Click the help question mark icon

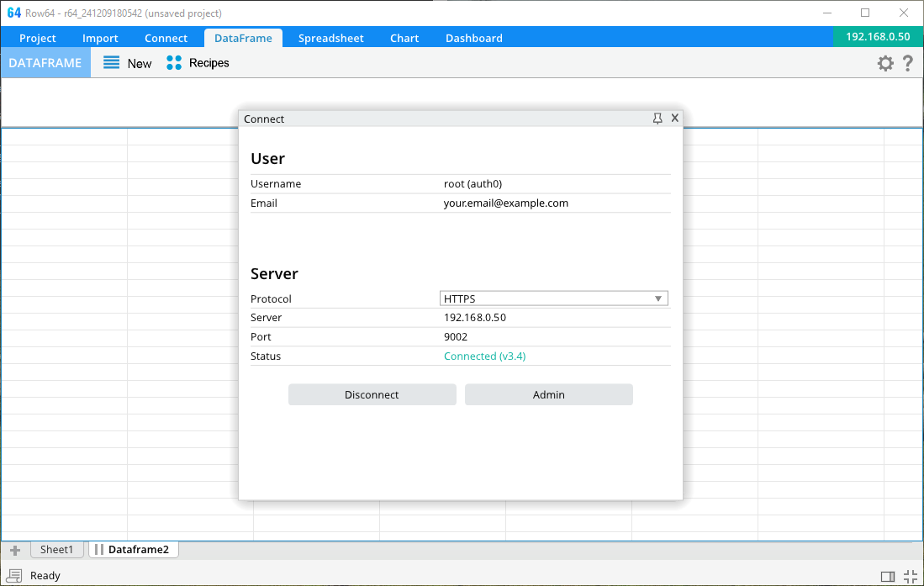pos(908,63)
